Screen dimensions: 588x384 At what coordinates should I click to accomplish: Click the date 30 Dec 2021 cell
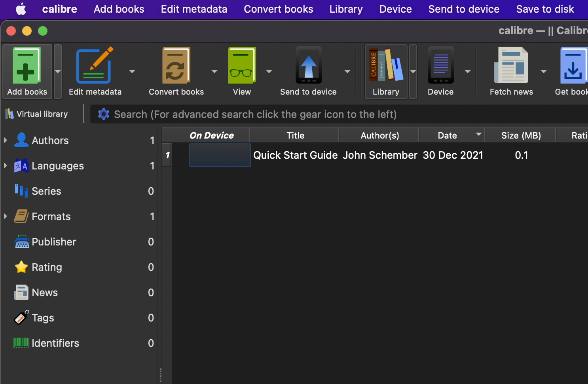(x=453, y=155)
